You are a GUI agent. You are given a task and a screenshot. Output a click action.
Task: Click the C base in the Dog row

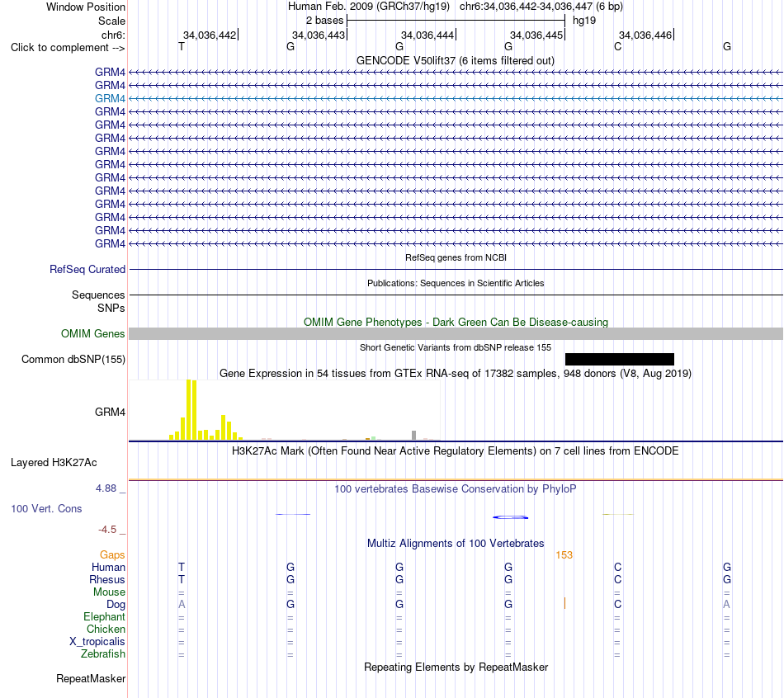(617, 604)
